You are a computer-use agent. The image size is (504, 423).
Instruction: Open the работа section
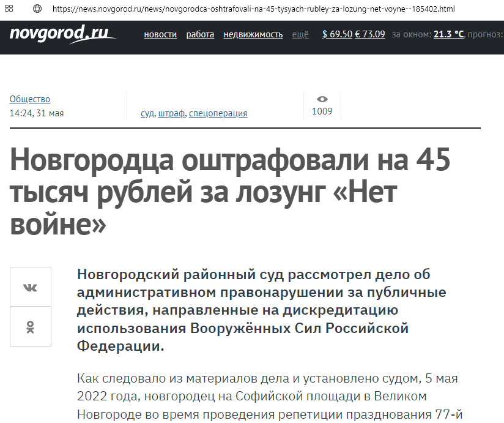200,34
